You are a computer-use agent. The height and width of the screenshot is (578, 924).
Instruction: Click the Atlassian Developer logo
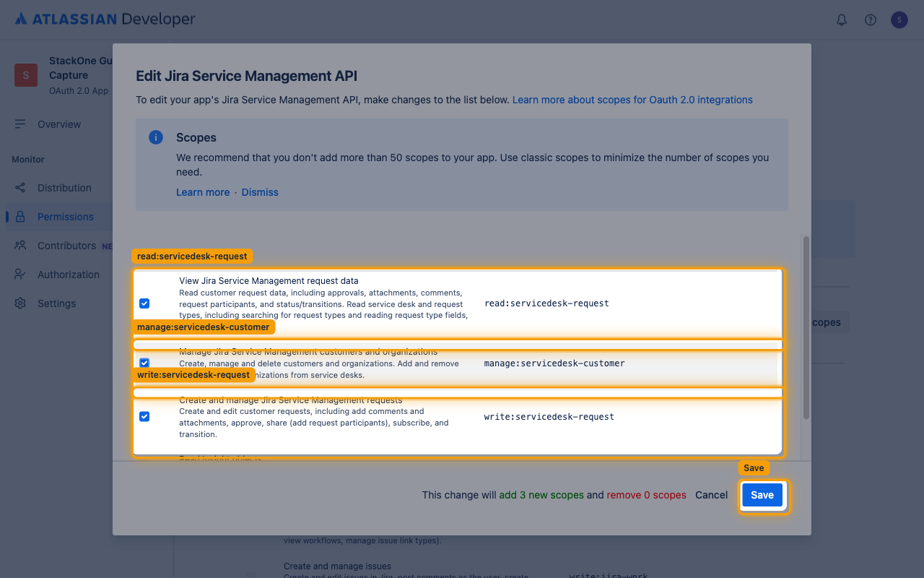click(105, 20)
